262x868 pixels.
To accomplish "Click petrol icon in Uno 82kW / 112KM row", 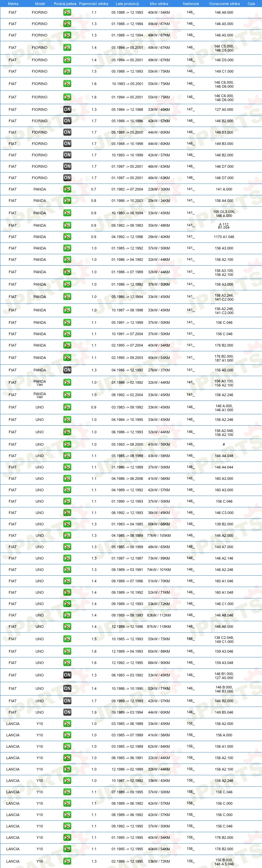I will point(67,615).
